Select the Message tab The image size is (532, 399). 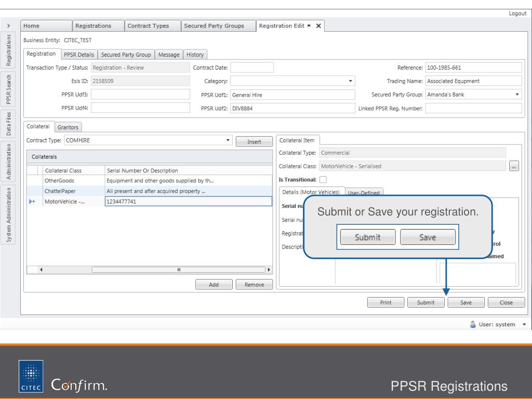169,55
